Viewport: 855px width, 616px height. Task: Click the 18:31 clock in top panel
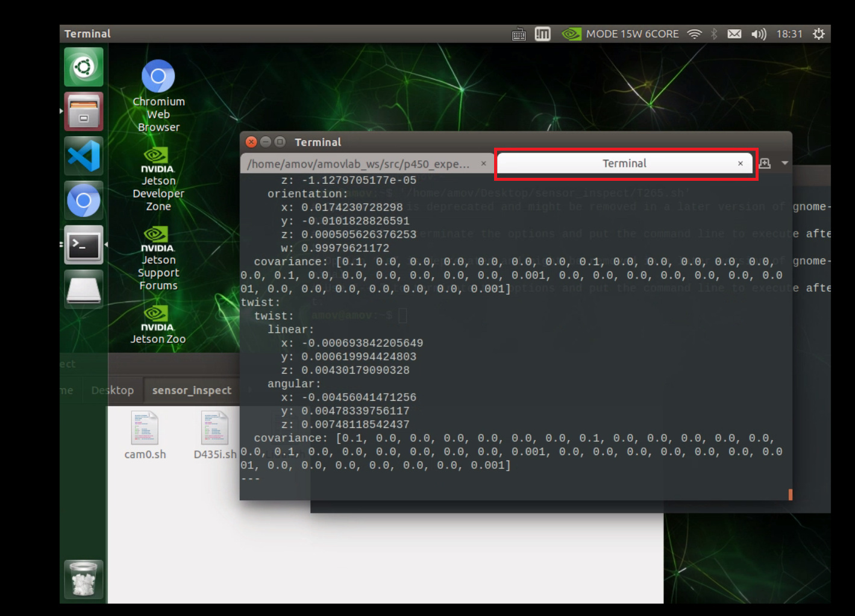click(789, 34)
